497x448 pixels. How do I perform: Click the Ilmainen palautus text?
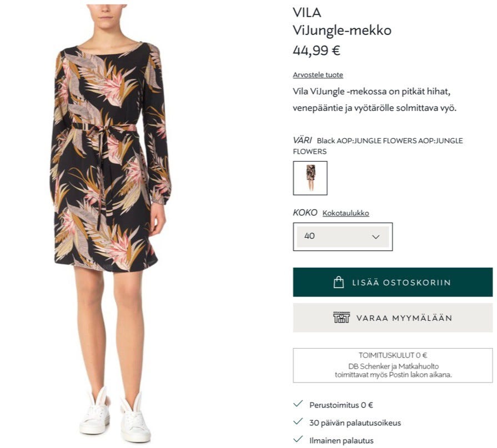(342, 440)
